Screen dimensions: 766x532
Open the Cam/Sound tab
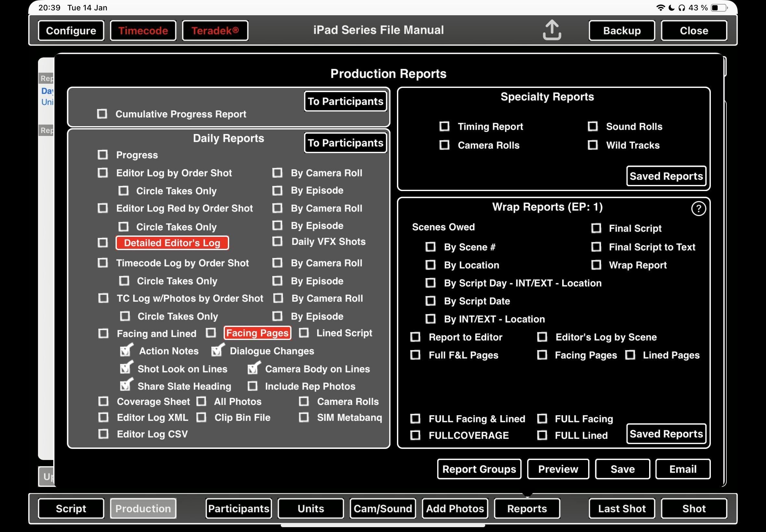click(x=382, y=508)
